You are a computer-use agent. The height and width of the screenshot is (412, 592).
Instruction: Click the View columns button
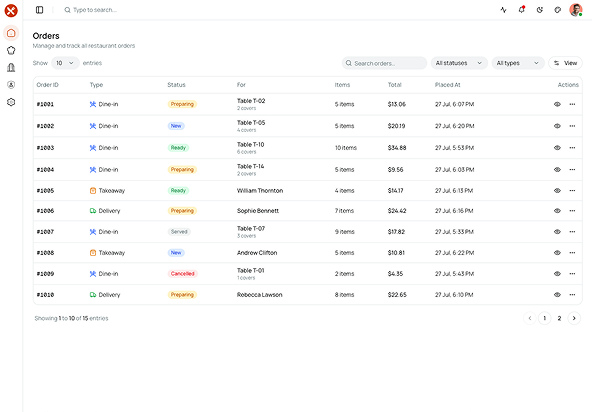coord(565,63)
